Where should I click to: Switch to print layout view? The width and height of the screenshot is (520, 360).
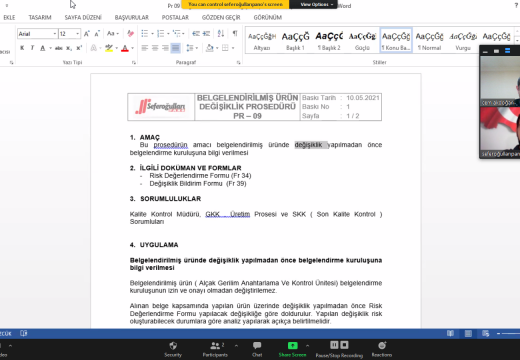pyautogui.click(x=468, y=333)
